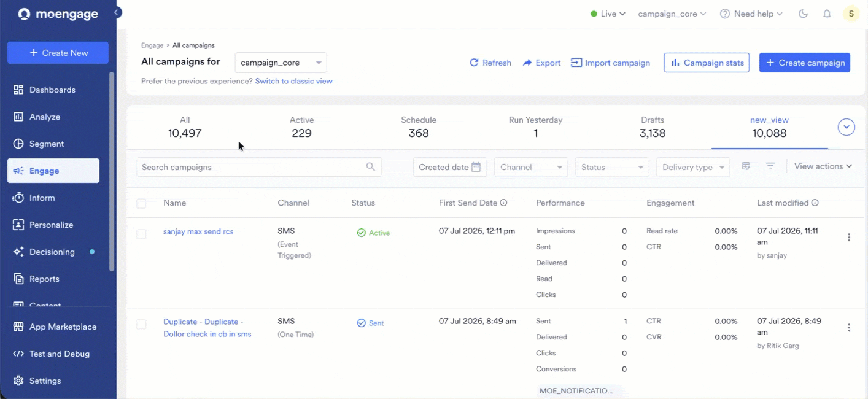The width and height of the screenshot is (868, 399).
Task: Open Test and Debug in the sidebar
Action: [x=53, y=354]
